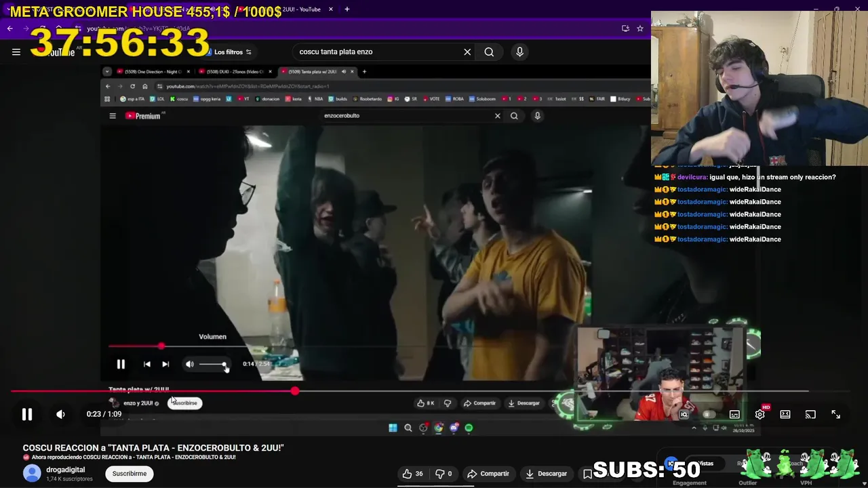Open Windows Start in inner taskbar

tap(393, 428)
